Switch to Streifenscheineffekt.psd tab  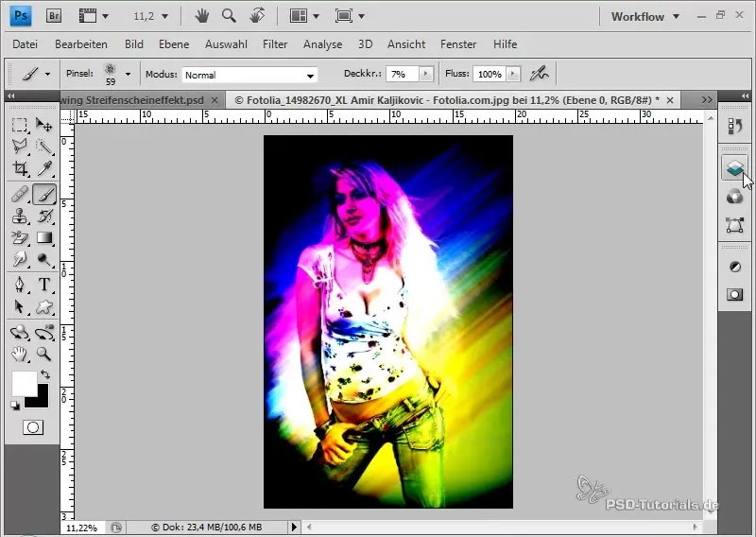(132, 100)
